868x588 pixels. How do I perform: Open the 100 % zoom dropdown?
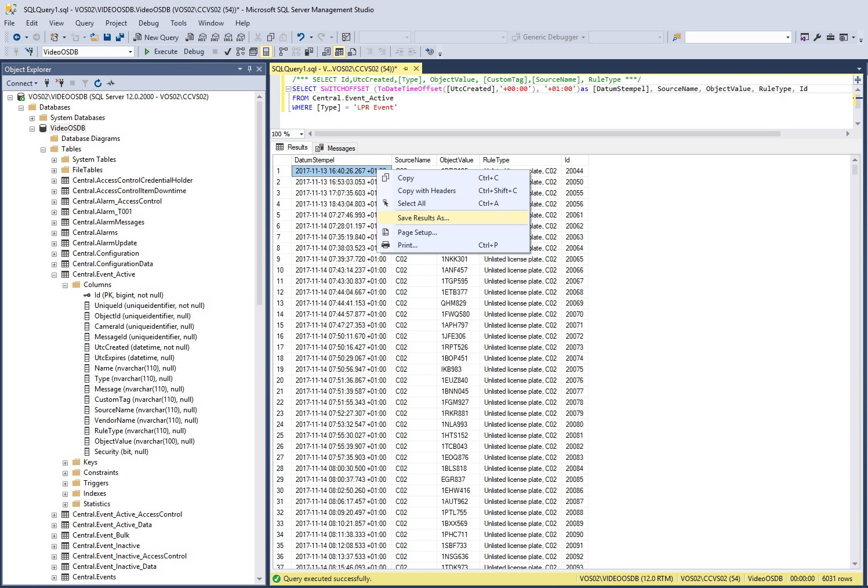[x=301, y=134]
